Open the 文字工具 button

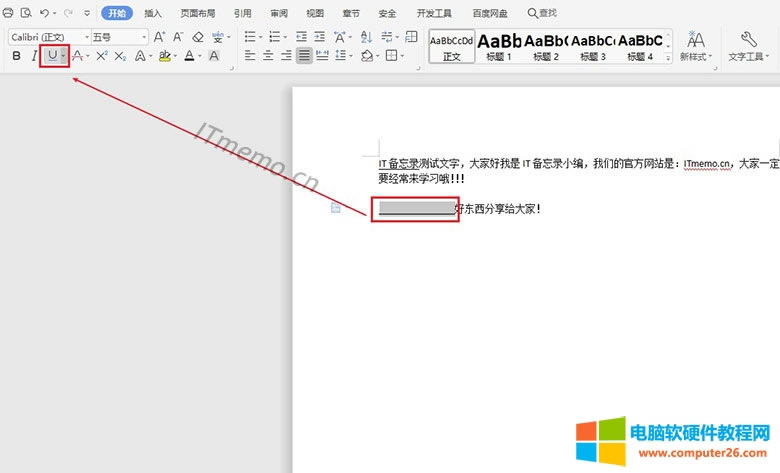[x=749, y=45]
